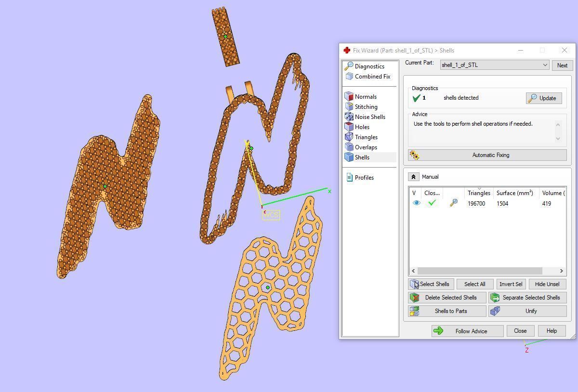This screenshot has height=392, width=578.
Task: Zoom to shell using magnifier in row
Action: point(453,203)
